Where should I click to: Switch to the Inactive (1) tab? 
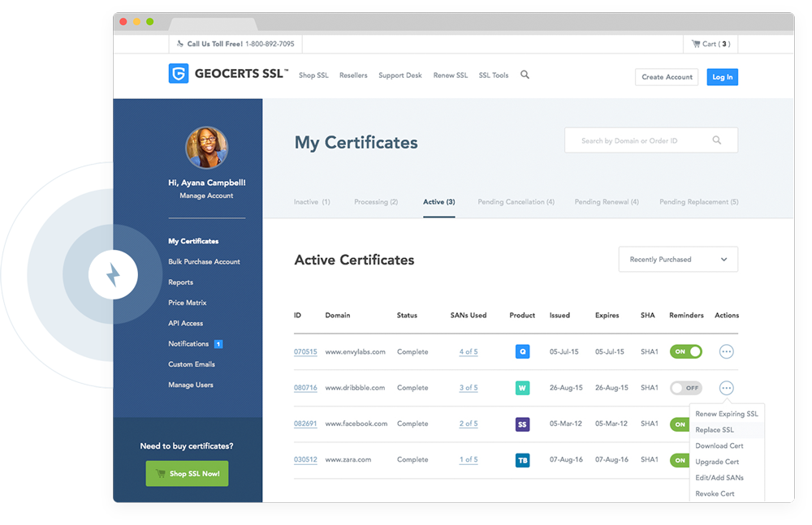click(x=312, y=202)
